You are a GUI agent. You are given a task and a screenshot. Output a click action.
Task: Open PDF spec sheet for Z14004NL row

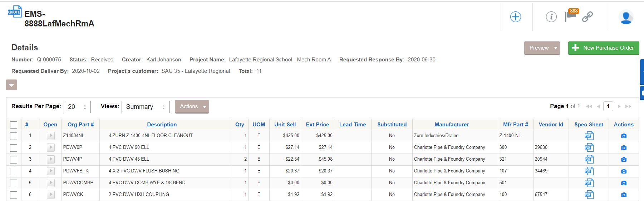589,136
